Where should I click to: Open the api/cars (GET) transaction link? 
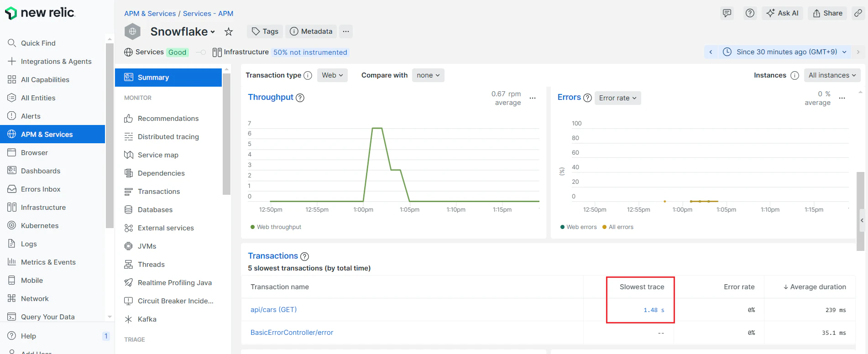(x=273, y=310)
